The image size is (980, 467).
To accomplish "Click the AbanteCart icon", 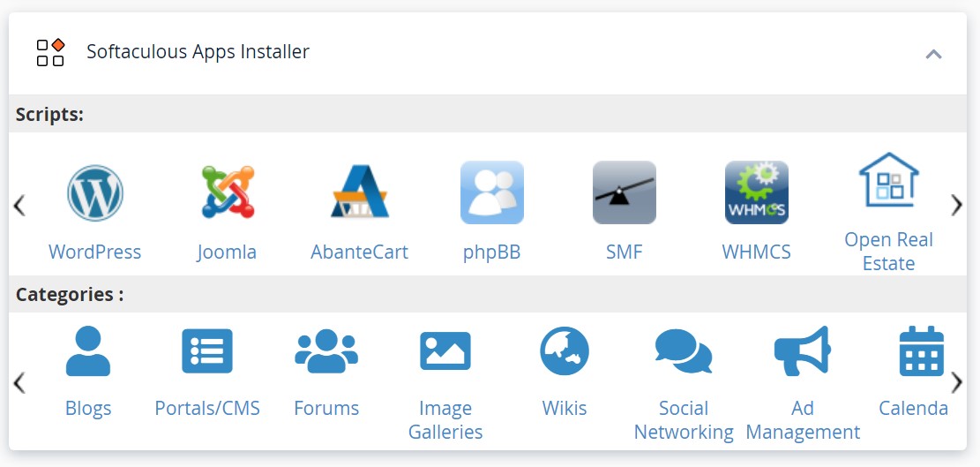I will tap(359, 192).
